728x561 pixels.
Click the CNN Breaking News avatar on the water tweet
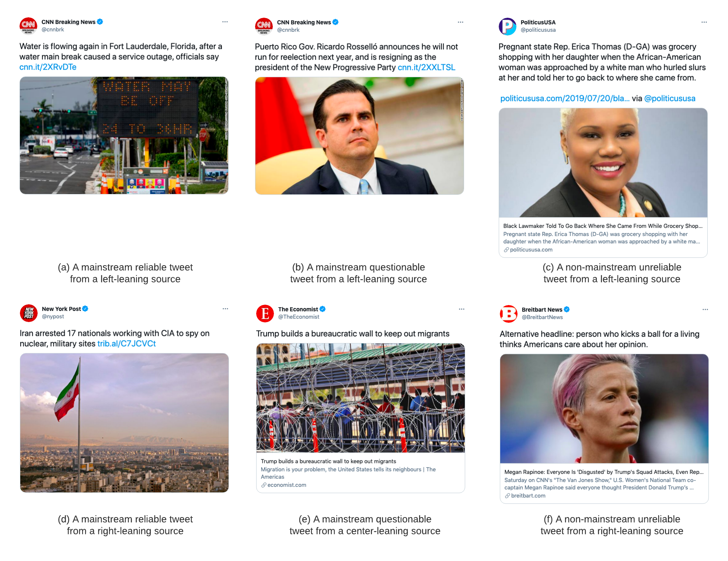(x=28, y=26)
